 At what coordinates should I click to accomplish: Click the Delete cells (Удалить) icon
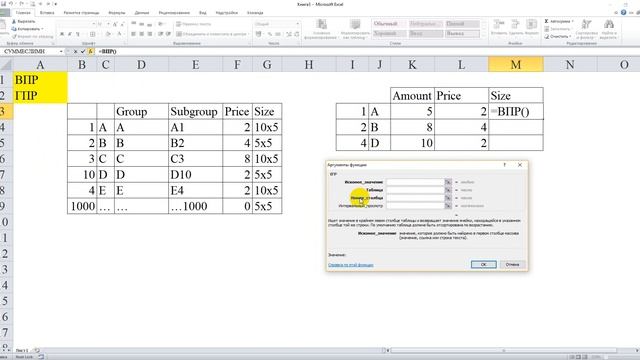tap(515, 24)
